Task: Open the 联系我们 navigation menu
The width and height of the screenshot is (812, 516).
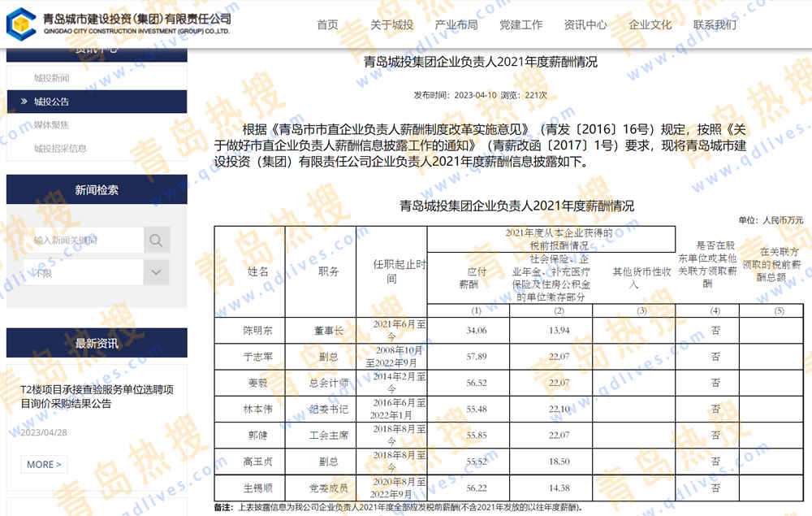Action: (715, 25)
